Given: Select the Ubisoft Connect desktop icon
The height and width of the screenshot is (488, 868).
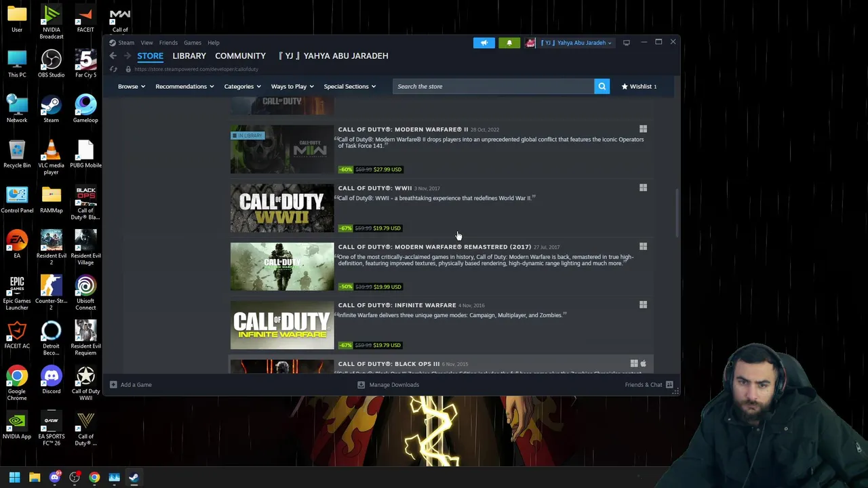Looking at the screenshot, I should pos(85,293).
